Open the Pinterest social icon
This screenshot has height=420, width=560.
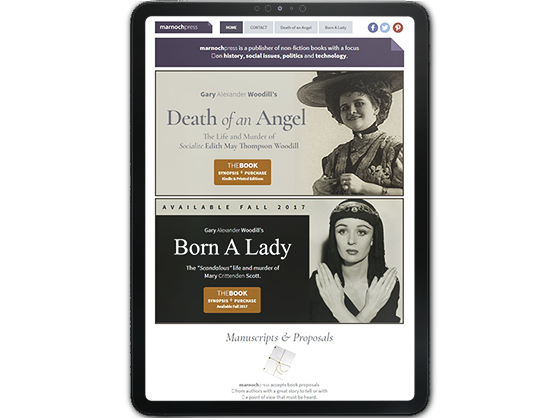pyautogui.click(x=398, y=28)
